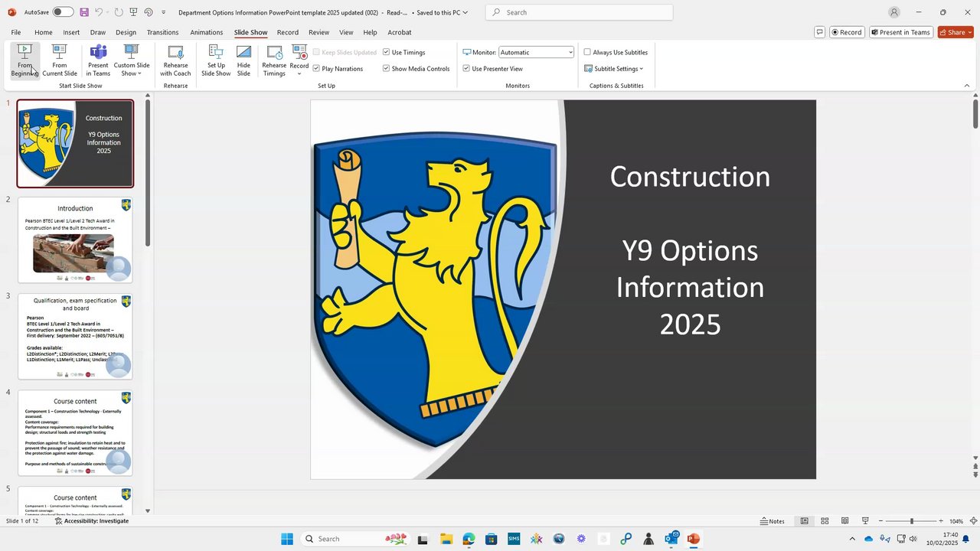Collapse the ribbon with the chevron
This screenshot has width=980, height=551.
(967, 86)
